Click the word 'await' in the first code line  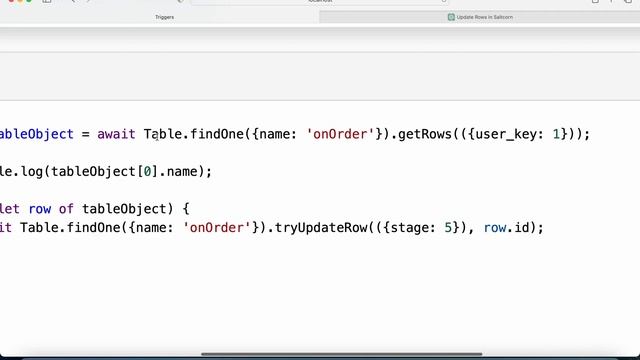(x=116, y=134)
